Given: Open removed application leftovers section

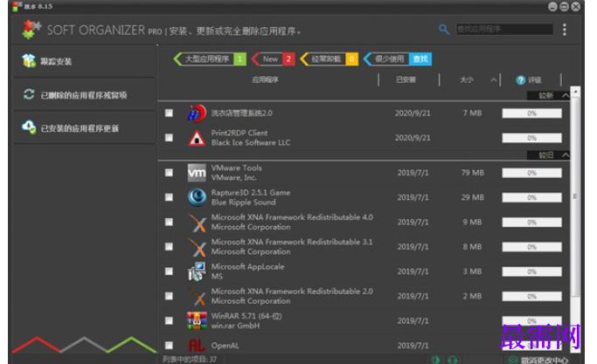Looking at the screenshot, I should pos(85,94).
